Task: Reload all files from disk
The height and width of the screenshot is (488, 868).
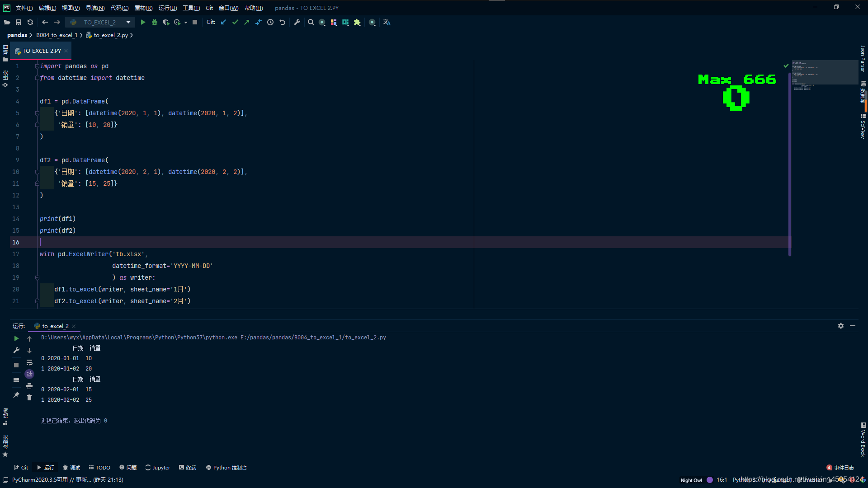Action: [30, 22]
